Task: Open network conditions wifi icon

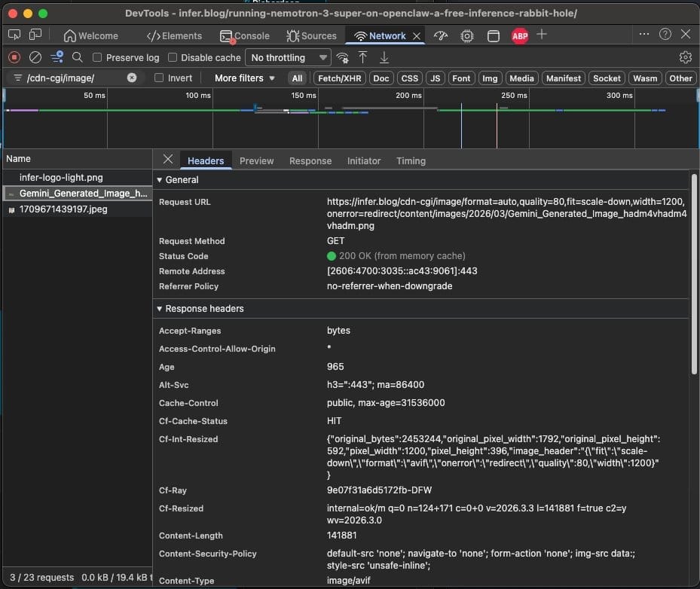Action: [x=342, y=57]
